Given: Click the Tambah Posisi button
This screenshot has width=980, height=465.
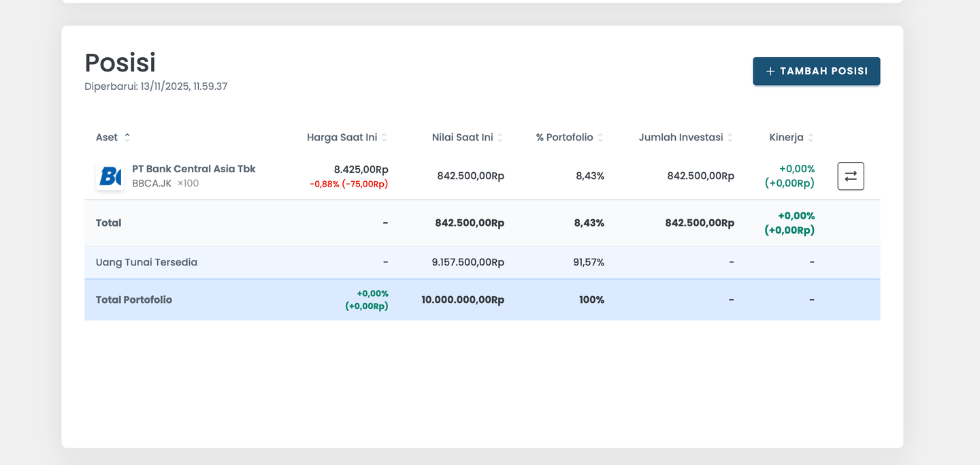Looking at the screenshot, I should [x=816, y=71].
